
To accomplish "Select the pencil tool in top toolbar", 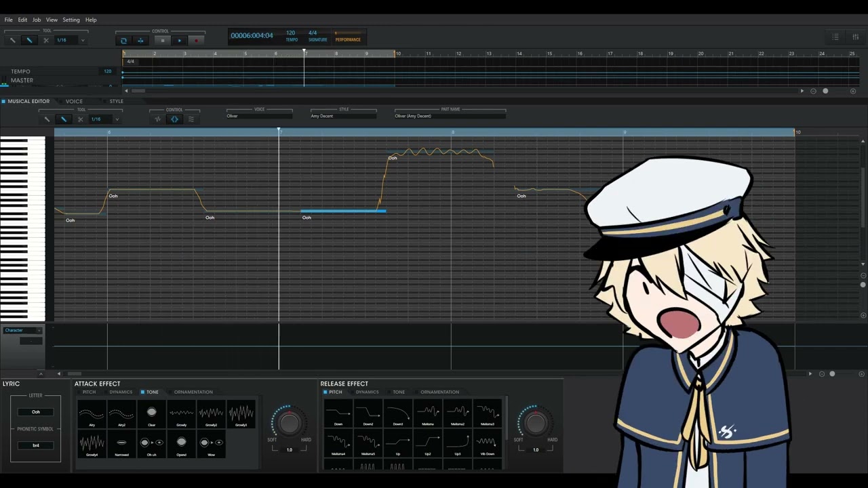I will pos(29,41).
